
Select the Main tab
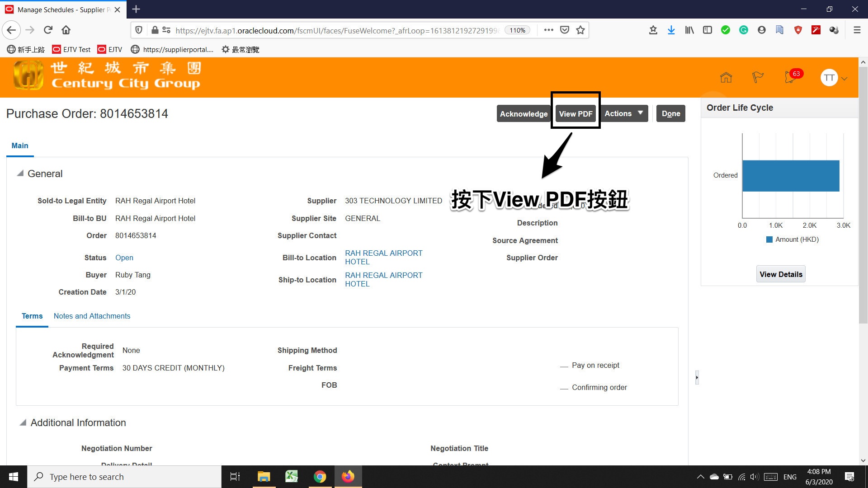[20, 145]
